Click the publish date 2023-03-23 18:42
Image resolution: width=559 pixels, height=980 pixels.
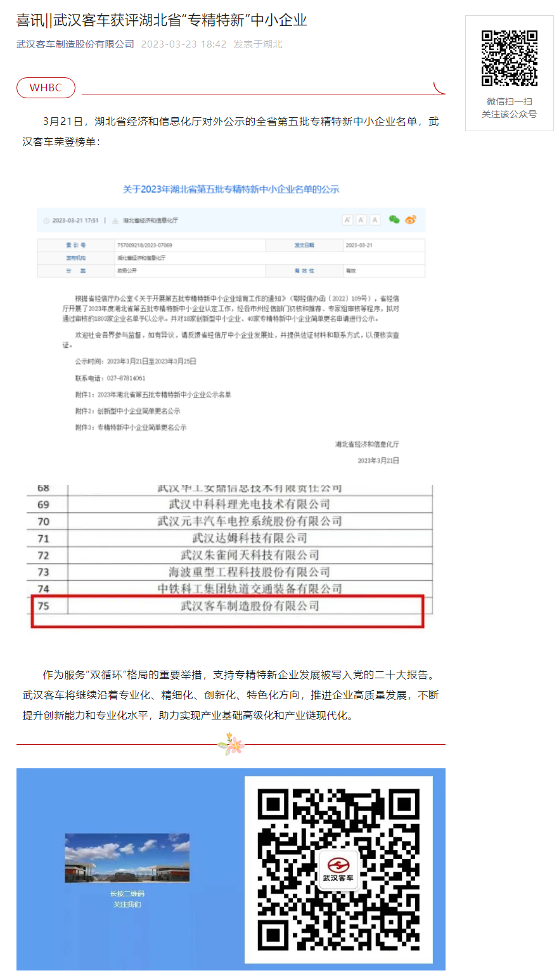click(184, 44)
